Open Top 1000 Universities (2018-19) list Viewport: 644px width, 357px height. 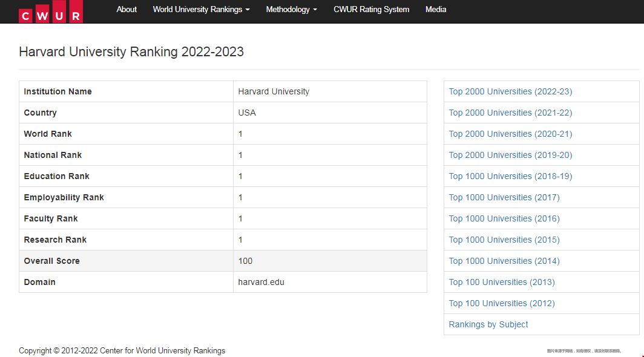pos(510,176)
